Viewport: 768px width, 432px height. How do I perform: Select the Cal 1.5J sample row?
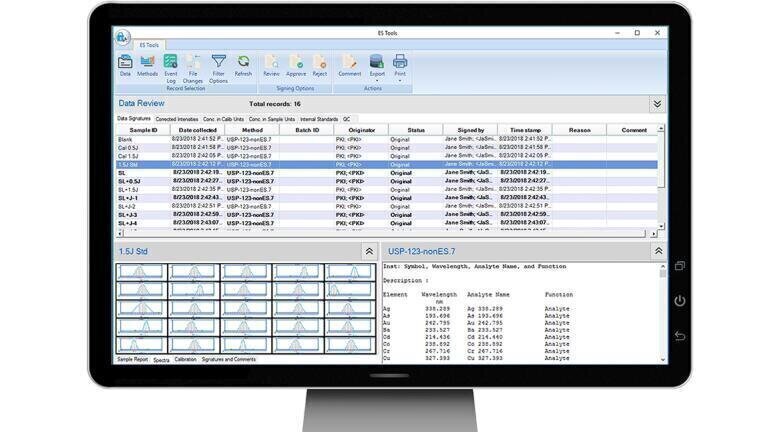click(386, 156)
